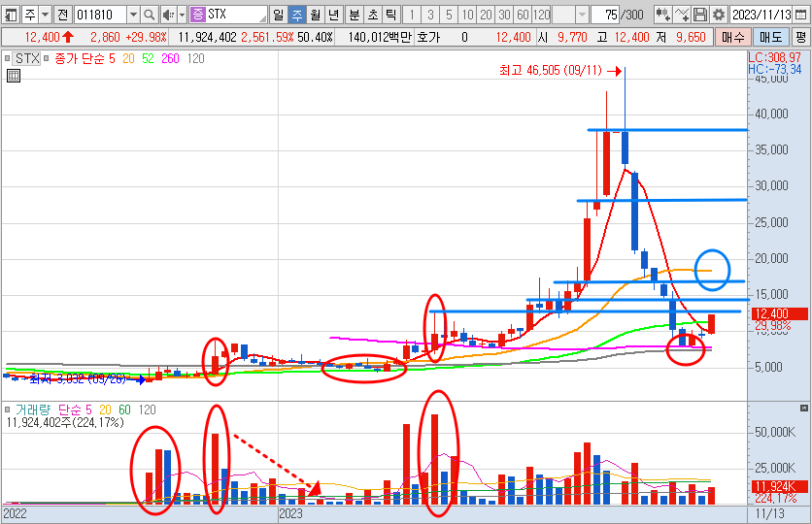Click the STX stock name field
Image resolution: width=812 pixels, height=524 pixels.
pos(236,15)
